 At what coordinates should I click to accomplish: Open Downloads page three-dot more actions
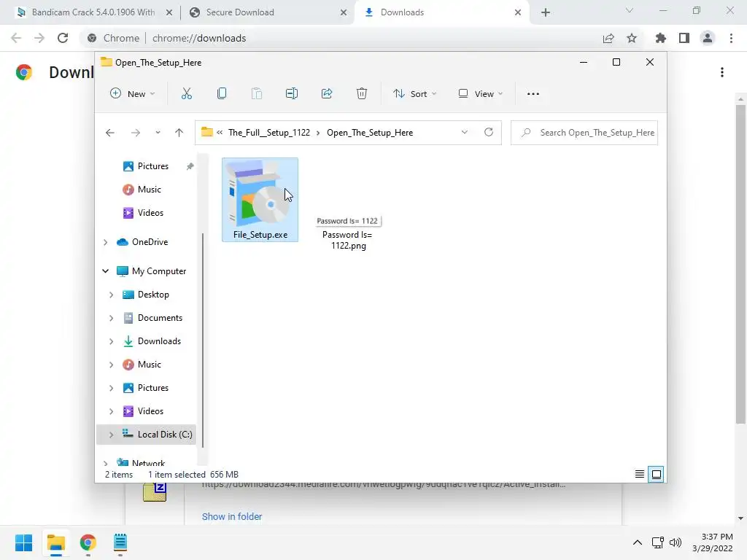pos(722,72)
